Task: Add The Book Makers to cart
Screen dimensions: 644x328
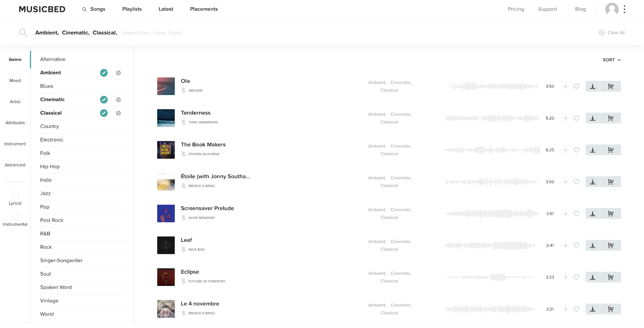Action: pos(610,150)
